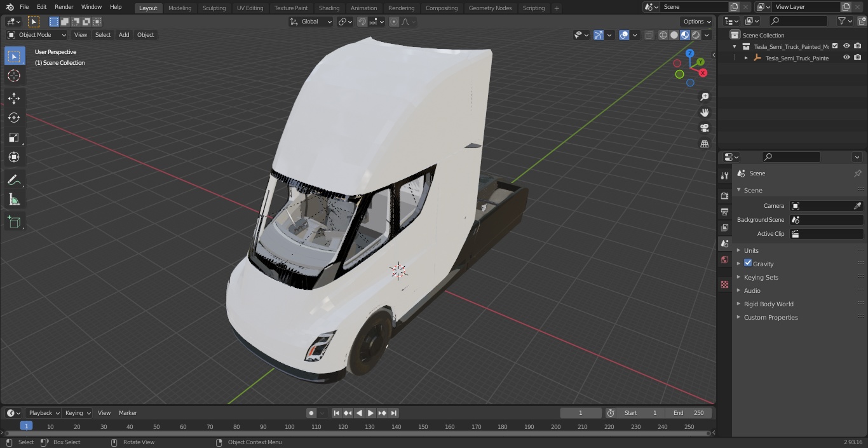Uncheck the Gravity checkbox

(x=748, y=263)
